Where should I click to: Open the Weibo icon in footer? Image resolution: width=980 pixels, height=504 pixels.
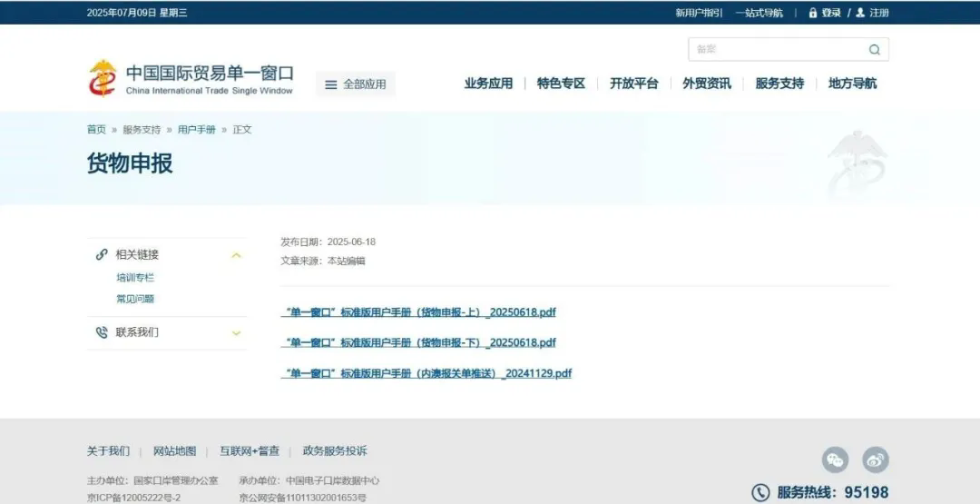875,460
